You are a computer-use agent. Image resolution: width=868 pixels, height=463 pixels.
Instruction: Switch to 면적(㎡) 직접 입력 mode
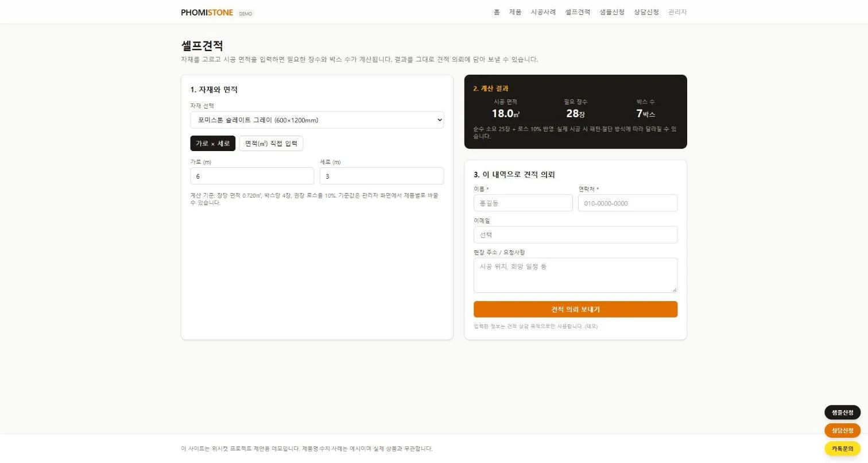click(x=271, y=144)
